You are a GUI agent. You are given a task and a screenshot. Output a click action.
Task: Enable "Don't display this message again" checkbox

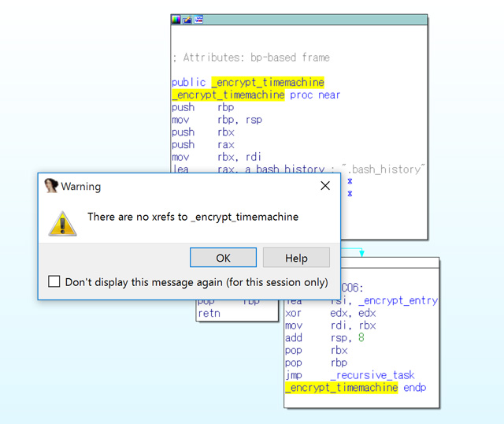click(x=54, y=281)
